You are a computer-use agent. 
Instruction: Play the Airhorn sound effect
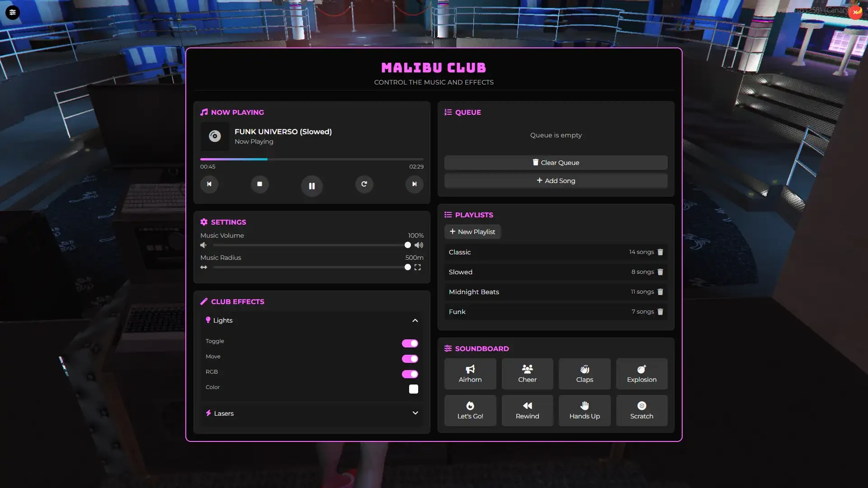pyautogui.click(x=470, y=374)
